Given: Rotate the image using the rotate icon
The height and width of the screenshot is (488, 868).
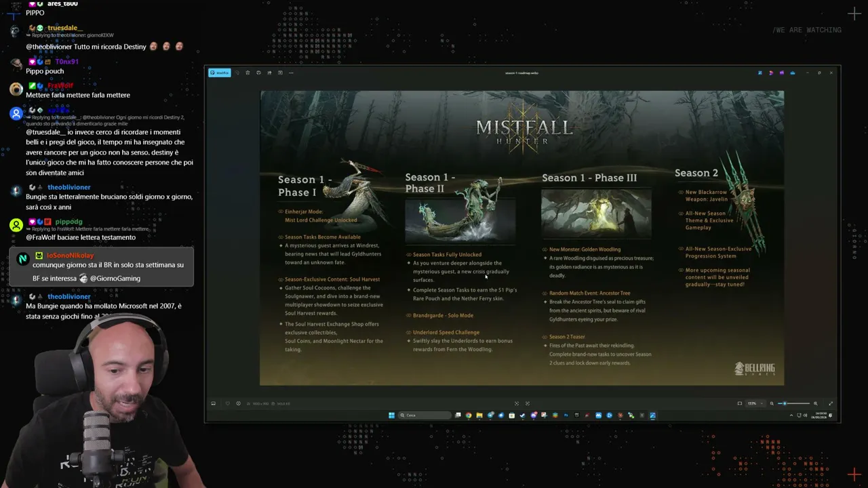Looking at the screenshot, I should pyautogui.click(x=237, y=73).
